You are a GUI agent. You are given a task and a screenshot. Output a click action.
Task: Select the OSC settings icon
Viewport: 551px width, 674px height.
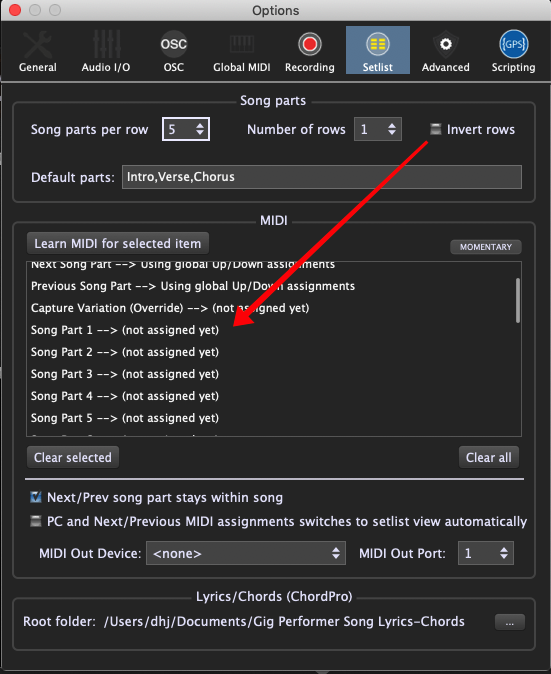click(x=174, y=44)
